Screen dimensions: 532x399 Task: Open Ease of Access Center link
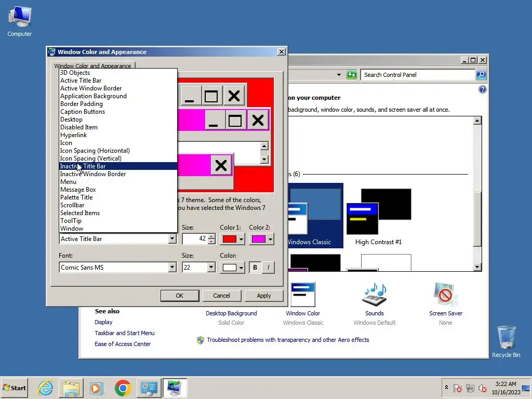[123, 344]
